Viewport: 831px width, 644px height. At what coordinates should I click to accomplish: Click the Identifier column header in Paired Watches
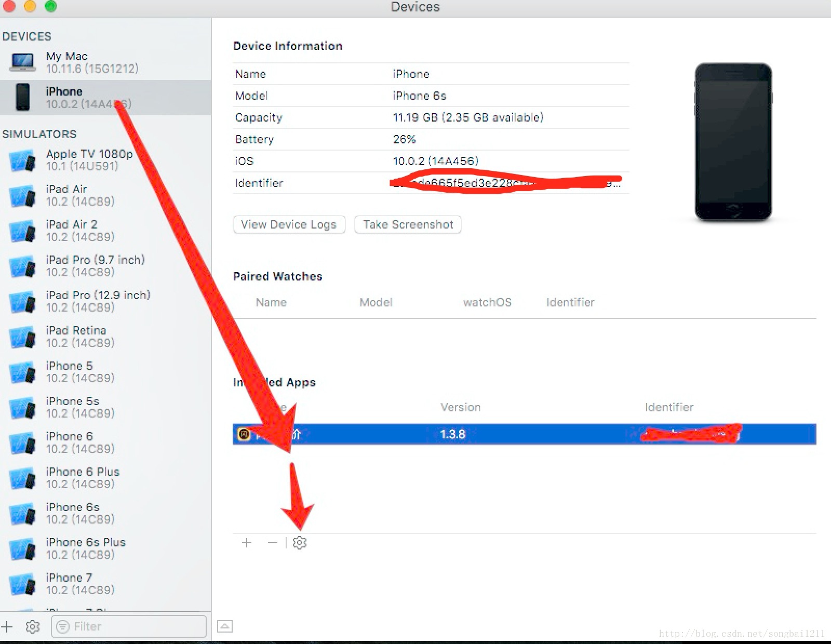coord(570,302)
